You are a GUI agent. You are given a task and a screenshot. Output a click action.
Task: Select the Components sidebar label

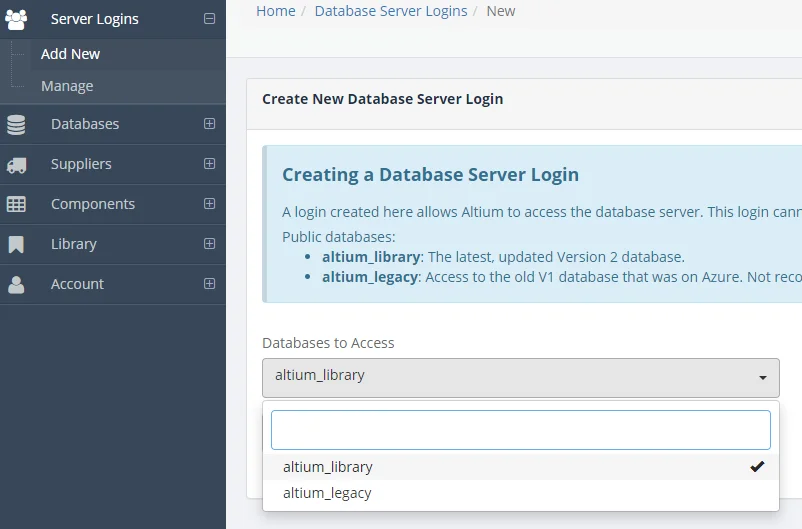pyautogui.click(x=93, y=204)
